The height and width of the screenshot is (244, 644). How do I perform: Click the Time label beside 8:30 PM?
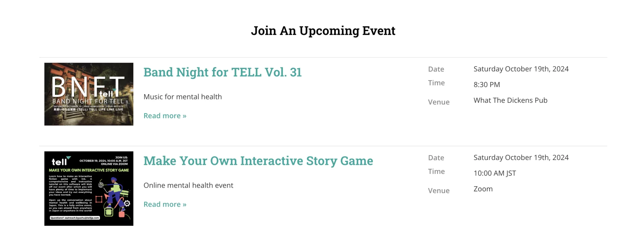click(x=436, y=83)
